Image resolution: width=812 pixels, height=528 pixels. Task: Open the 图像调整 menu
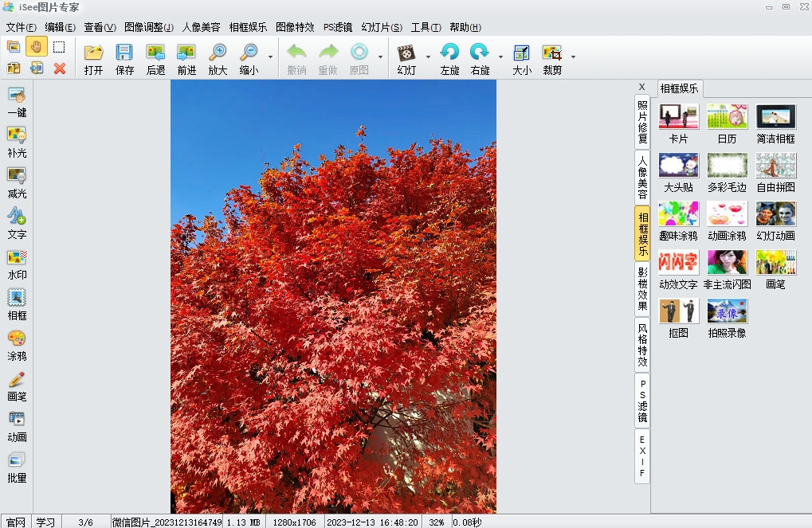148,27
